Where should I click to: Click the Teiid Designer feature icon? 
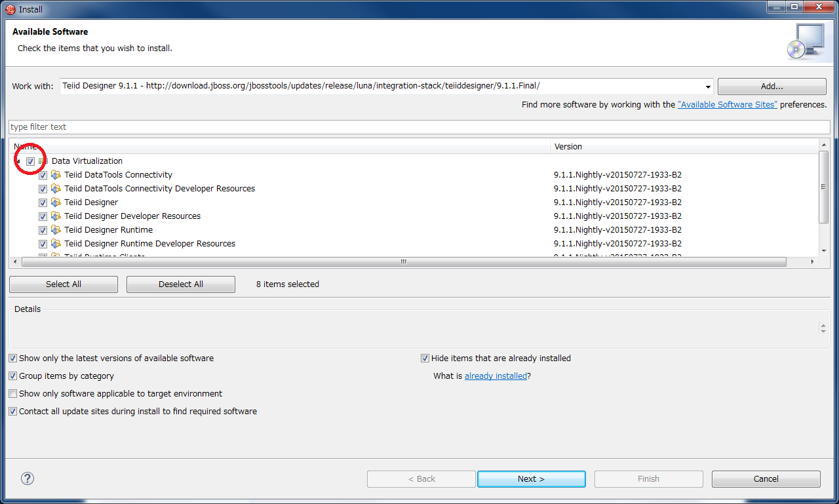[56, 203]
